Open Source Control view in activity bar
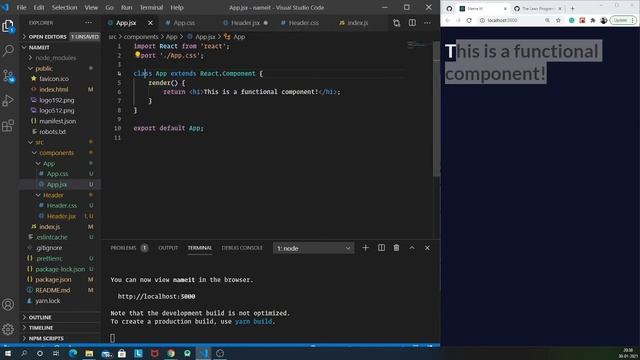The image size is (640, 360). tap(8, 76)
